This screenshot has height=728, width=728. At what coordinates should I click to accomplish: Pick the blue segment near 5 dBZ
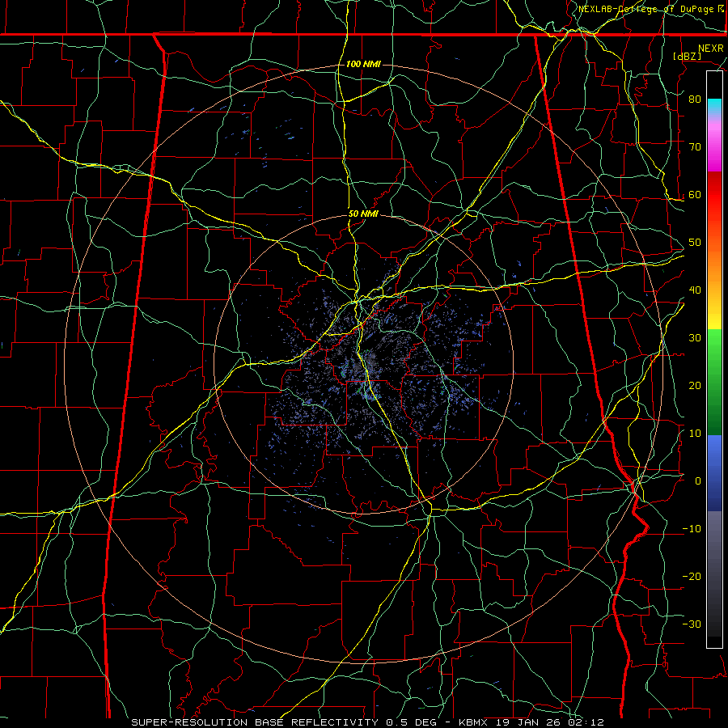coord(714,457)
